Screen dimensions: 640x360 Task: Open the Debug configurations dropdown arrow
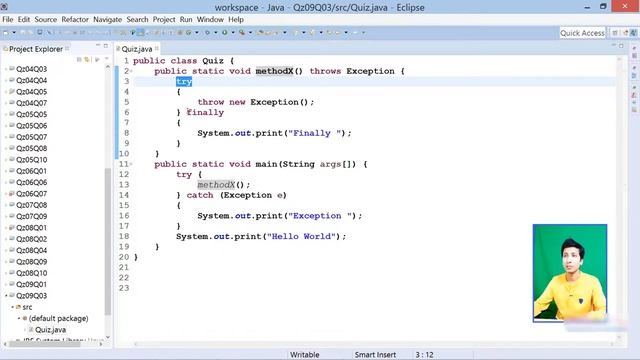click(216, 33)
